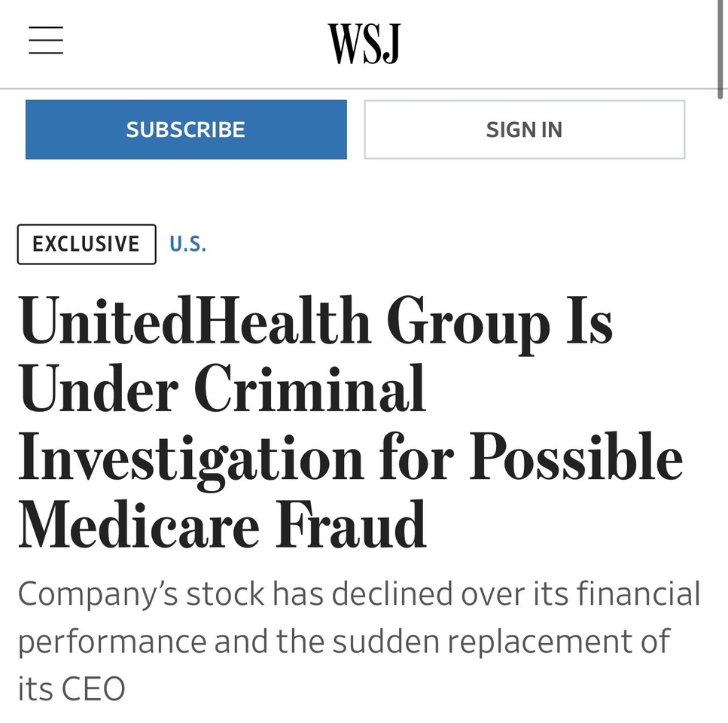Open the hamburger navigation menu

tap(45, 40)
